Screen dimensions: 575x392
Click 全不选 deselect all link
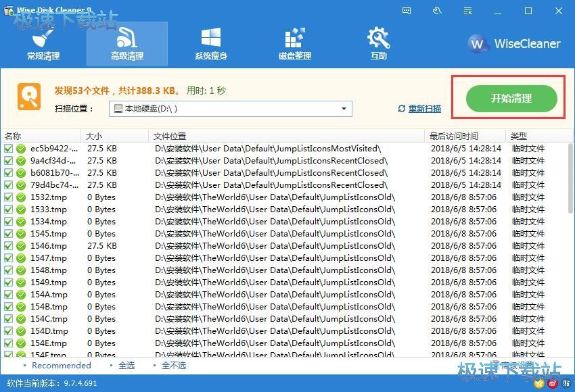point(174,365)
